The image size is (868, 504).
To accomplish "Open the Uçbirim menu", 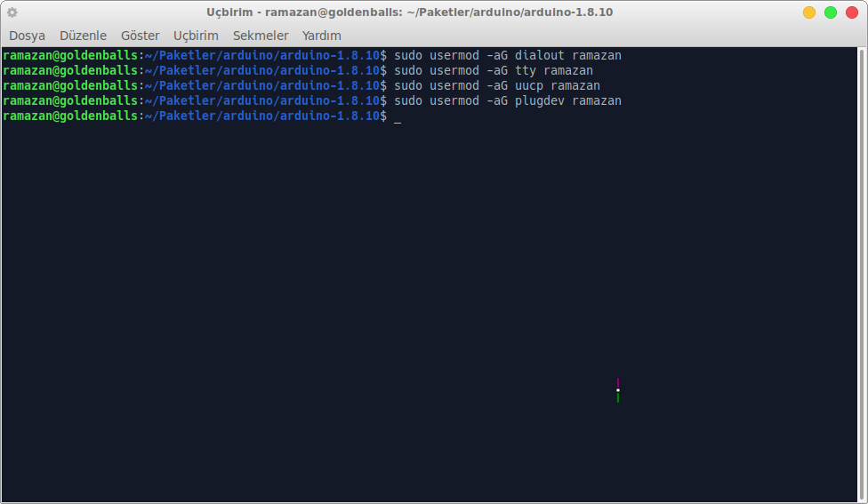I will [196, 36].
